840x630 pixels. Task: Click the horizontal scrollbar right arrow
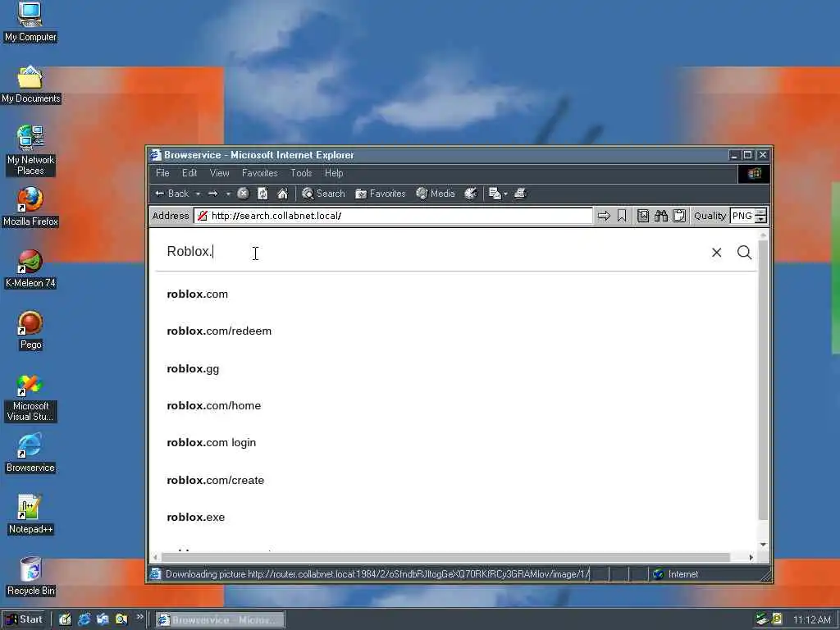click(x=751, y=557)
